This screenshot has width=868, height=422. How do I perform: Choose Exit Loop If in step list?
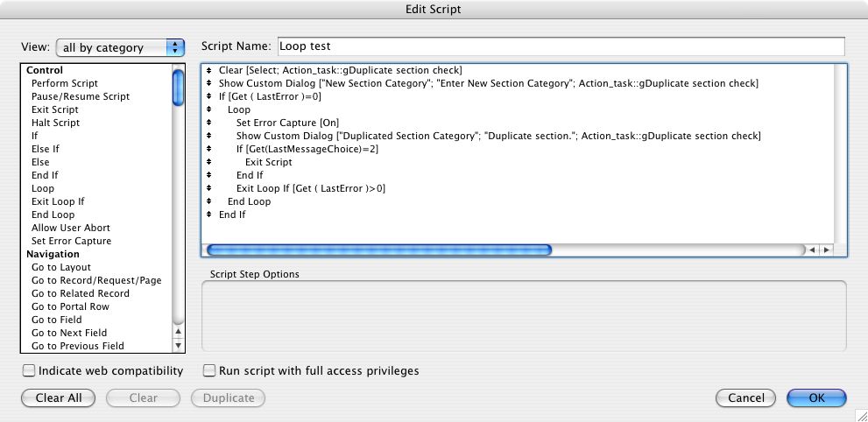pos(58,201)
